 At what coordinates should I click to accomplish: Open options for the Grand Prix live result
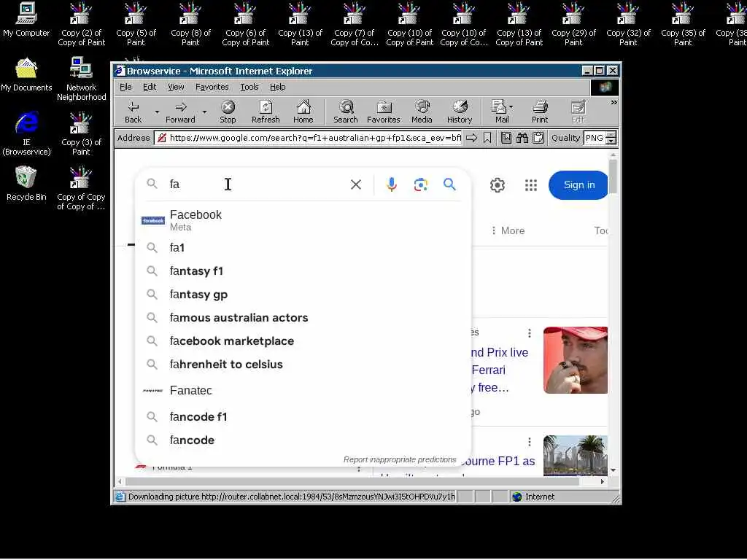530,332
